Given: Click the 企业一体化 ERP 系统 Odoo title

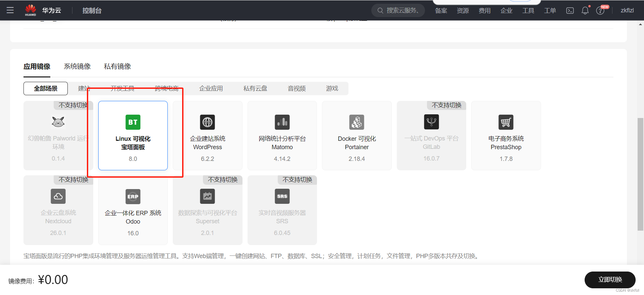Looking at the screenshot, I should (x=133, y=217).
